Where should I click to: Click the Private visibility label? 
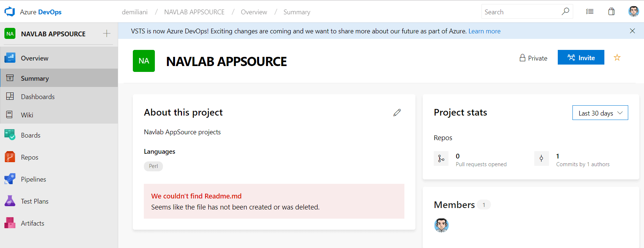538,58
